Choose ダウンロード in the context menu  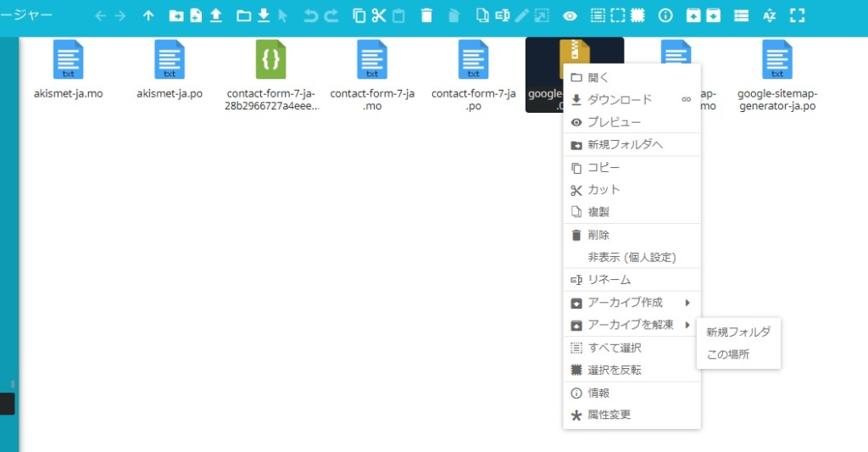[x=632, y=100]
